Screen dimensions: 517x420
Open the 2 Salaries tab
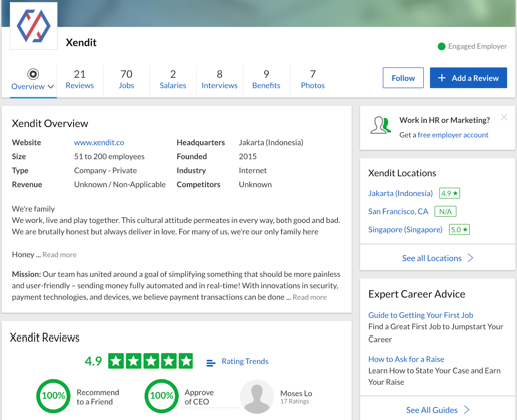tap(173, 80)
